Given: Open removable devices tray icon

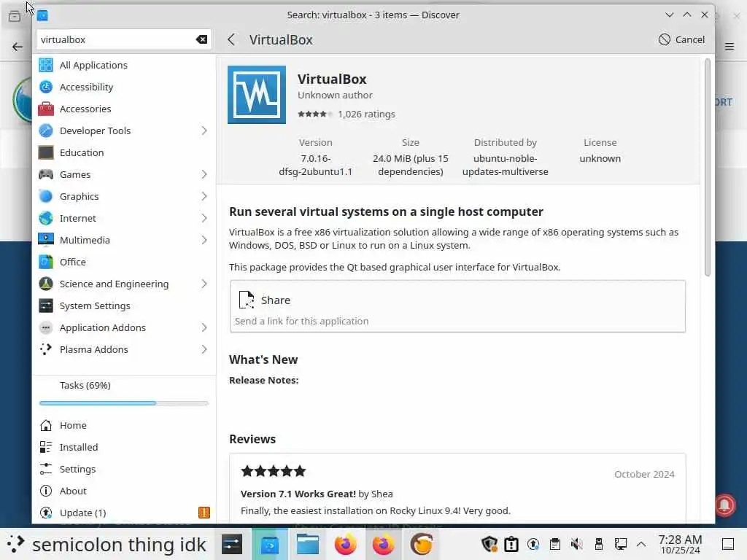Looking at the screenshot, I should [x=599, y=544].
